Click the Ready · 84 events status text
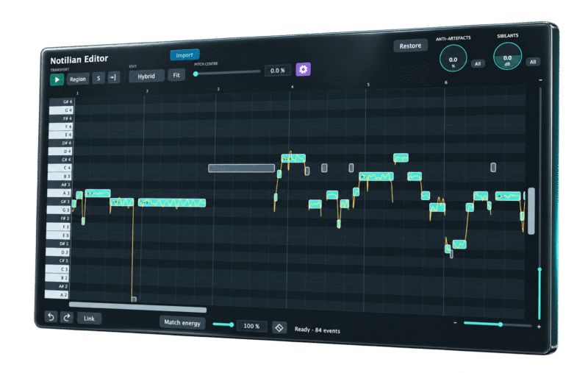This screenshot has width=588, height=373. tap(318, 330)
